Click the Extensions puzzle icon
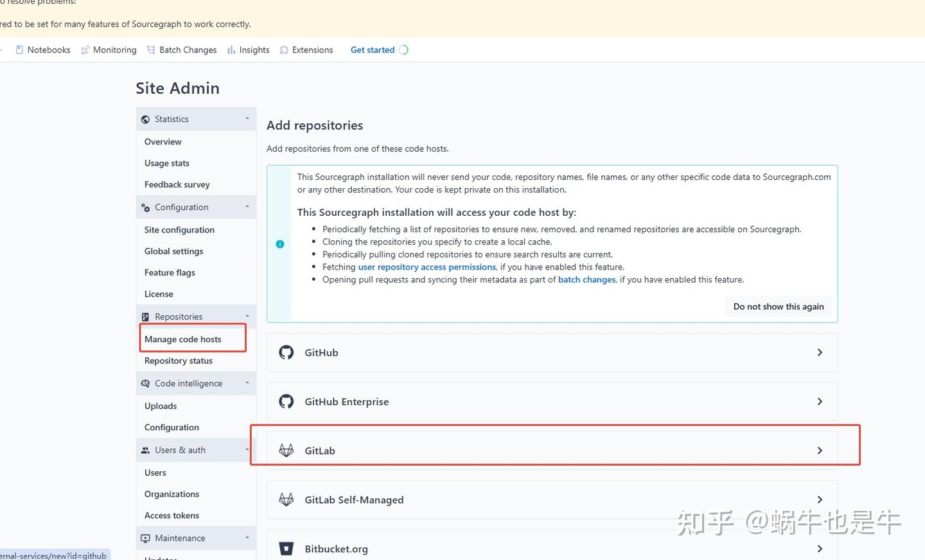925x560 pixels. [284, 49]
